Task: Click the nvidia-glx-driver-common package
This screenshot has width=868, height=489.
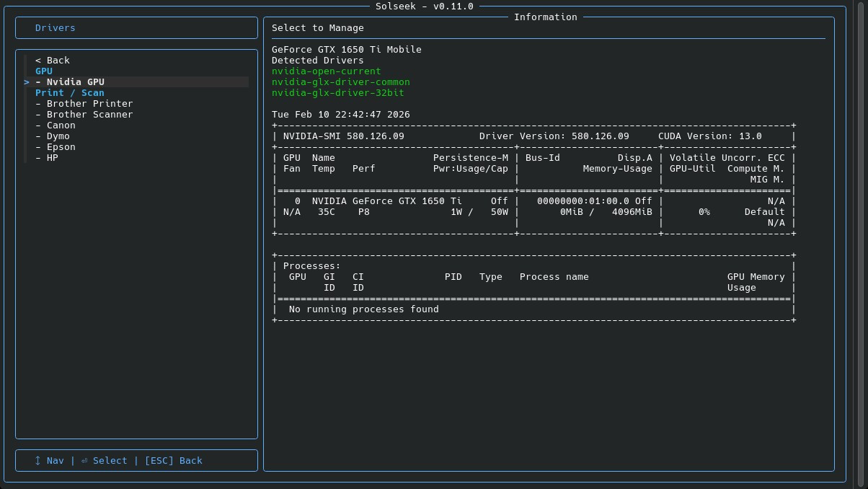Action: point(340,82)
